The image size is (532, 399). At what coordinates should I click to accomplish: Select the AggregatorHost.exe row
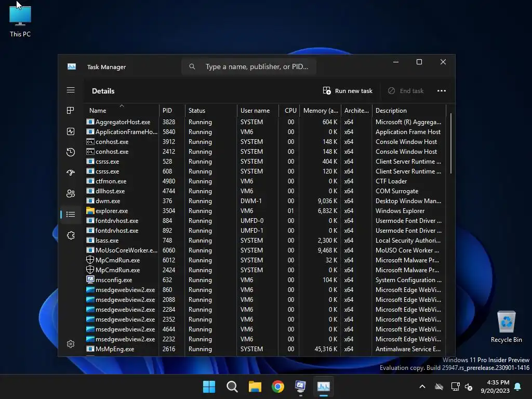click(264, 122)
